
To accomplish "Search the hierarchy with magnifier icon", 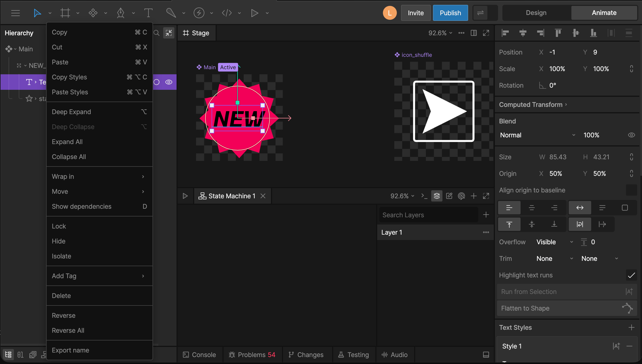I will [157, 33].
